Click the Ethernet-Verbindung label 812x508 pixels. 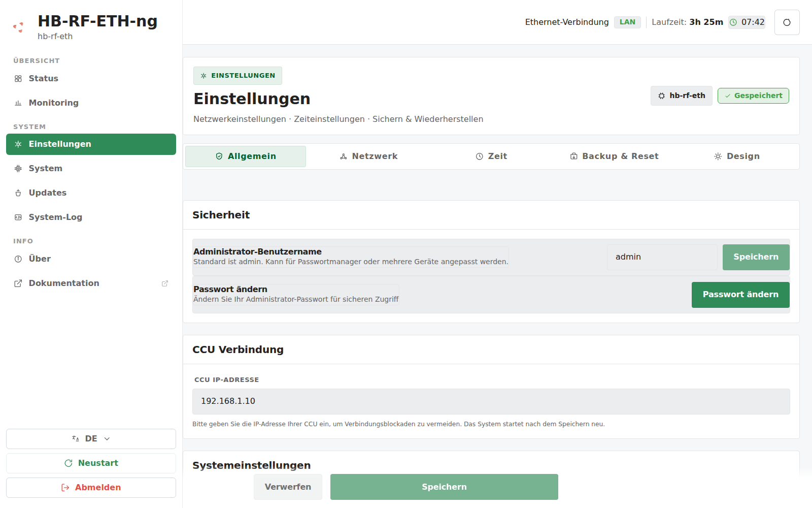coord(567,22)
